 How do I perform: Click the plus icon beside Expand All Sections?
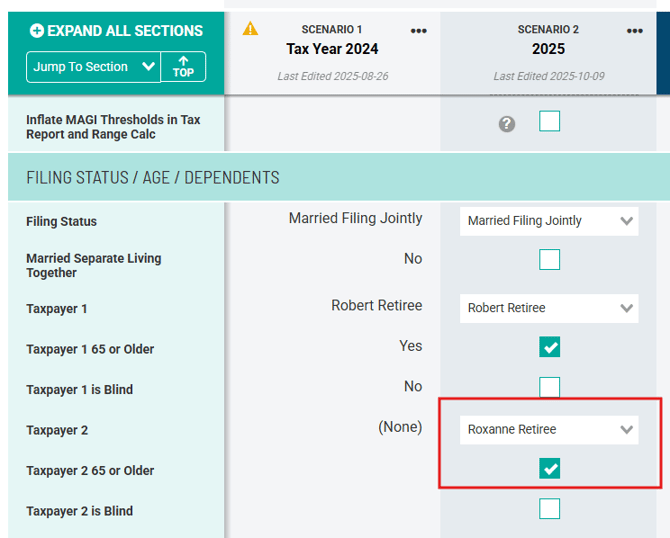pos(37,31)
